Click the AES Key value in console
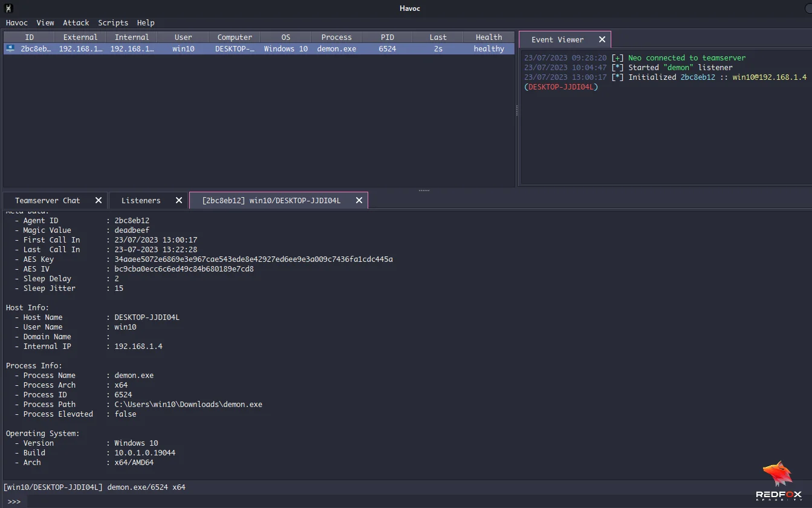The height and width of the screenshot is (508, 812). pyautogui.click(x=253, y=259)
